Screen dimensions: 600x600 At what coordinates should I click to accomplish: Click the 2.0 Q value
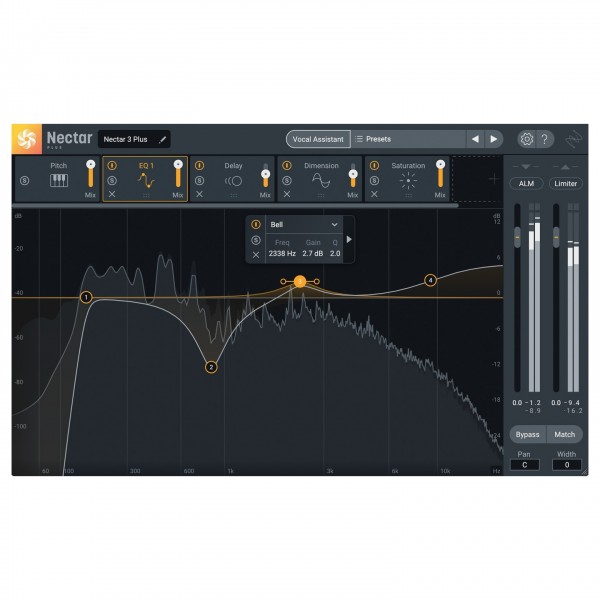coord(335,253)
